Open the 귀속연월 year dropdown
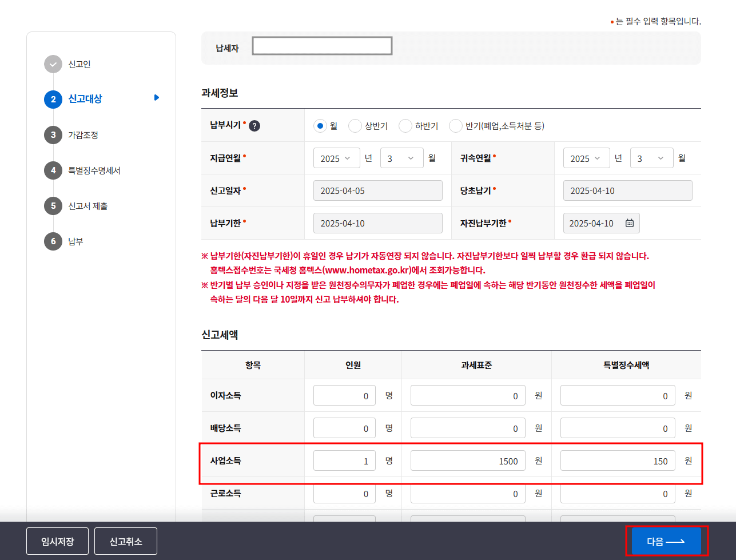The image size is (736, 560). [x=586, y=158]
